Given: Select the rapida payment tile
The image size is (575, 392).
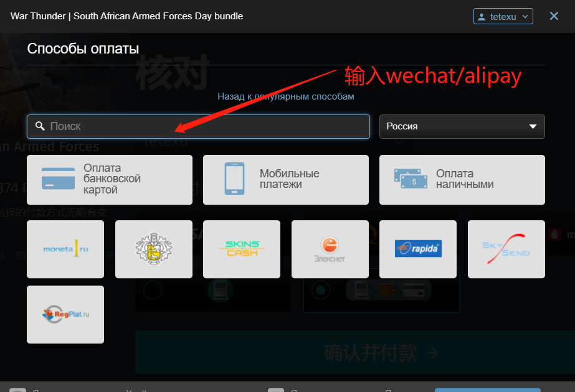Looking at the screenshot, I should coord(418,249).
